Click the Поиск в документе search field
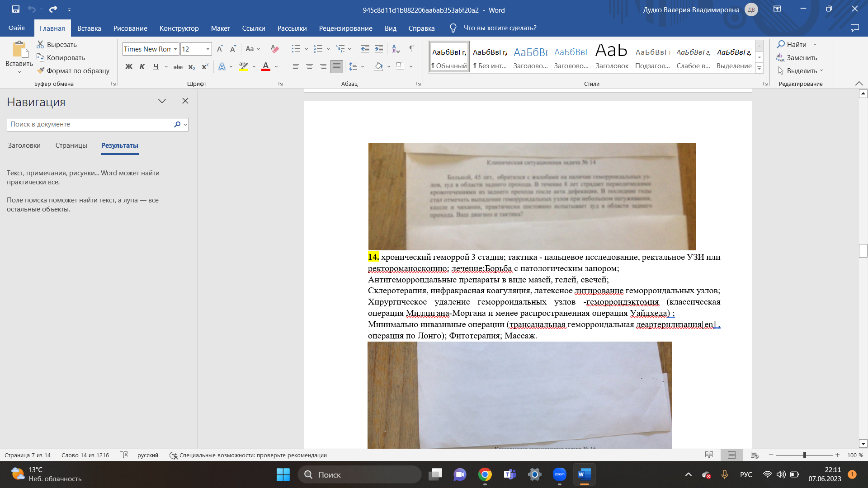 coord(90,124)
